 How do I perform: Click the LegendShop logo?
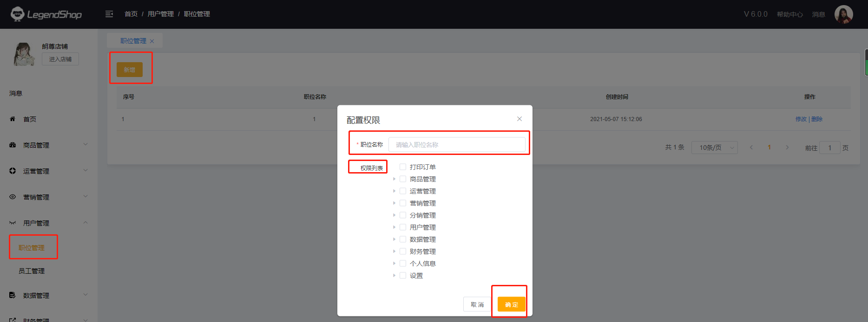[x=46, y=14]
